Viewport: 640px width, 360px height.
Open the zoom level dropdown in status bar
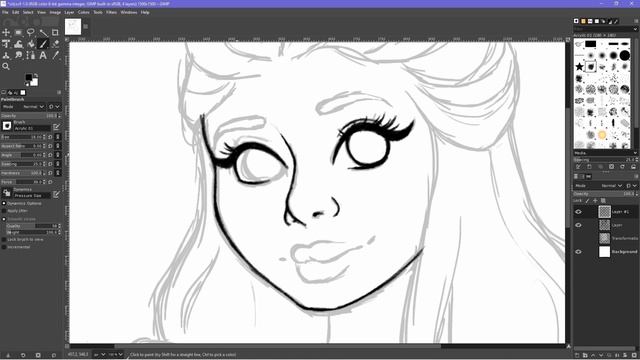coord(116,355)
